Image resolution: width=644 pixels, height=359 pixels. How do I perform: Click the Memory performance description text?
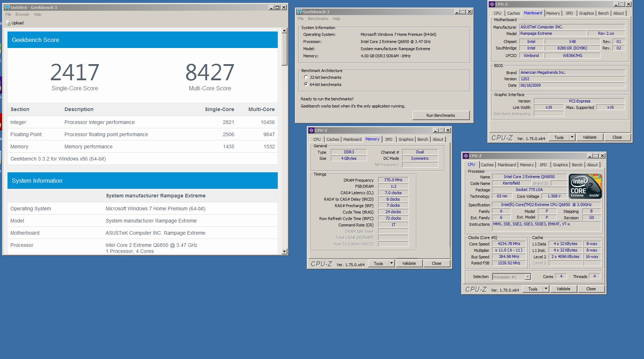click(x=89, y=147)
